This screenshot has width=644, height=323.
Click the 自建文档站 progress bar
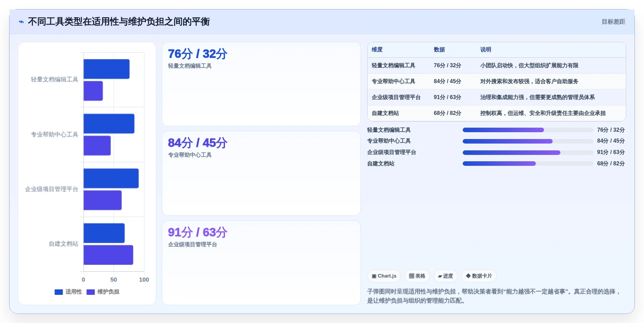pos(528,164)
